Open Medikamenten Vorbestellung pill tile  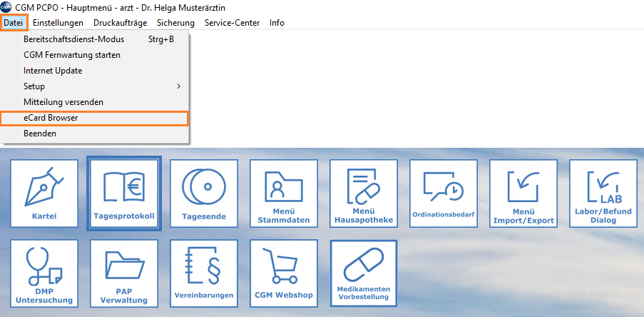364,273
